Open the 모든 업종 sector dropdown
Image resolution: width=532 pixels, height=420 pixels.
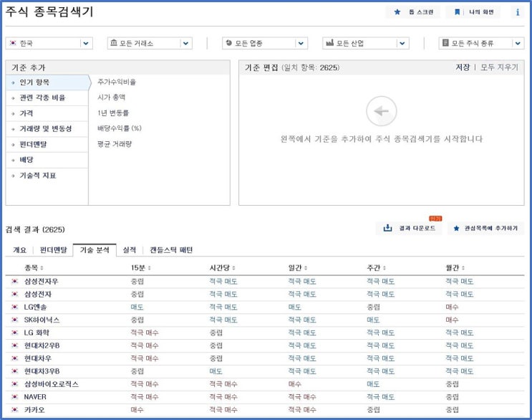tap(265, 43)
